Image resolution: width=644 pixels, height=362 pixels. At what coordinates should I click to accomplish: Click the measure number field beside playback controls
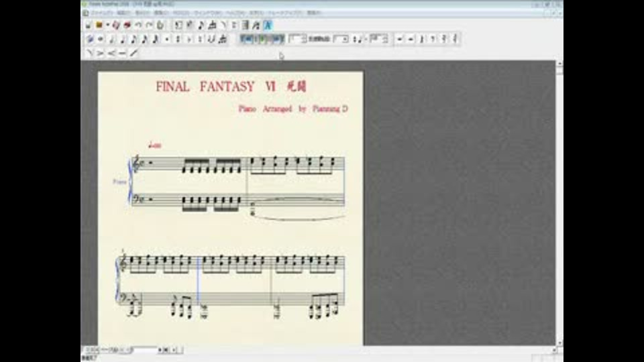298,39
